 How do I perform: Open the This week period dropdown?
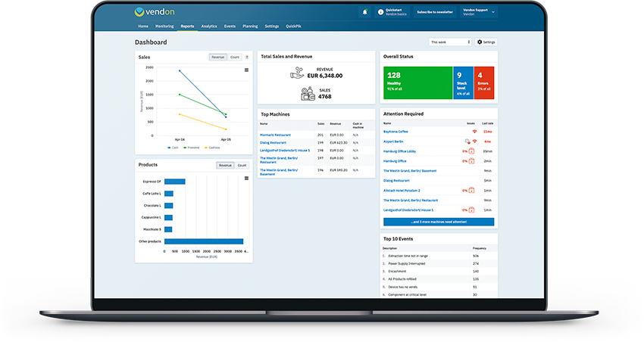[x=450, y=42]
